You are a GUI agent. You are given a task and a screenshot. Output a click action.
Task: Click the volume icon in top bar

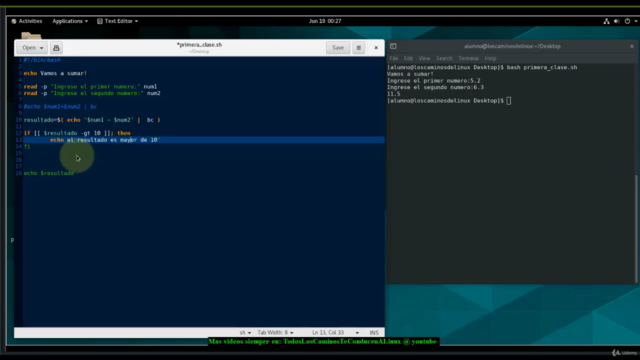(616, 21)
